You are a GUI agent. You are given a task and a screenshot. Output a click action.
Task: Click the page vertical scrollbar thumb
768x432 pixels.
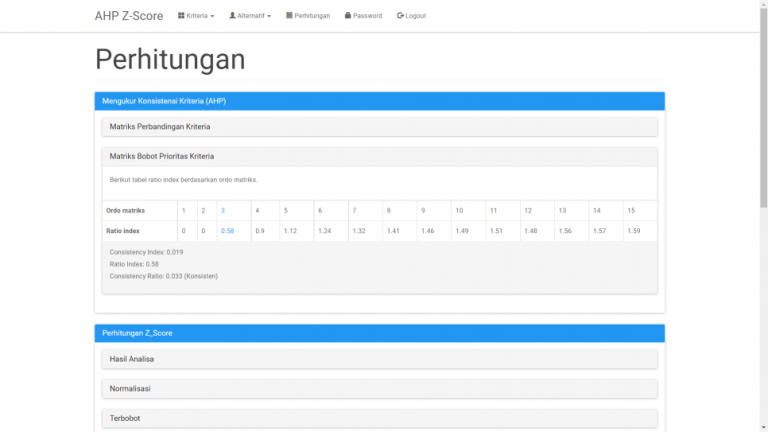(x=764, y=108)
